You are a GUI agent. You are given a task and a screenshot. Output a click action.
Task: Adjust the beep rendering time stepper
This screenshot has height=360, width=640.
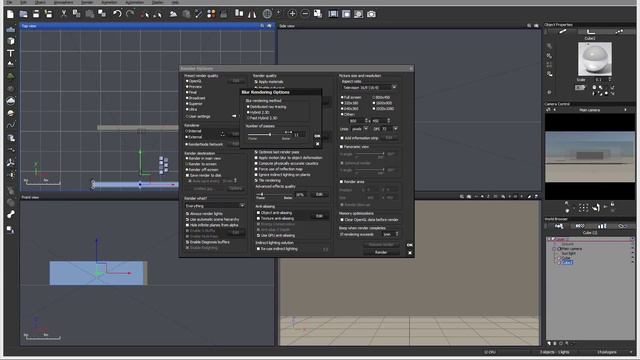tap(397, 234)
